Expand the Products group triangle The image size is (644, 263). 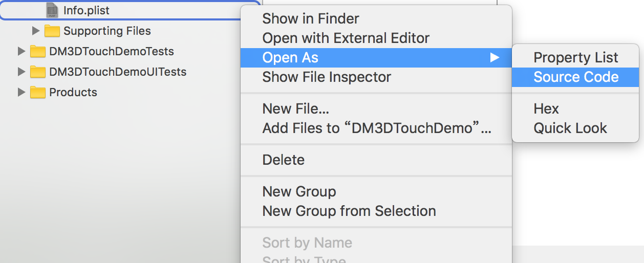click(x=21, y=93)
